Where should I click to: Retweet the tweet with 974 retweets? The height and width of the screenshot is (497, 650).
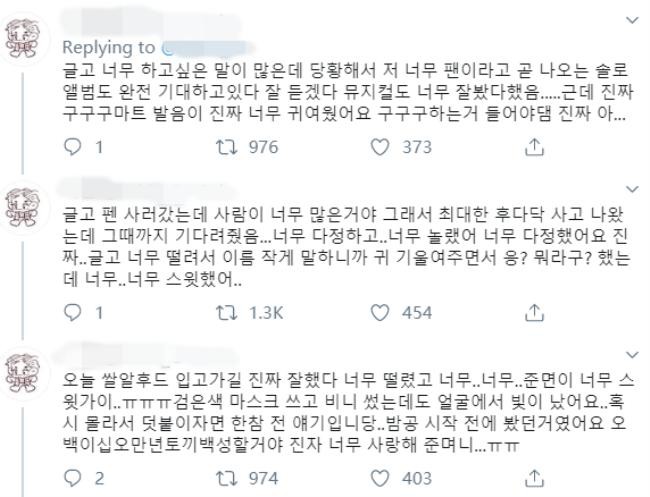point(225,479)
